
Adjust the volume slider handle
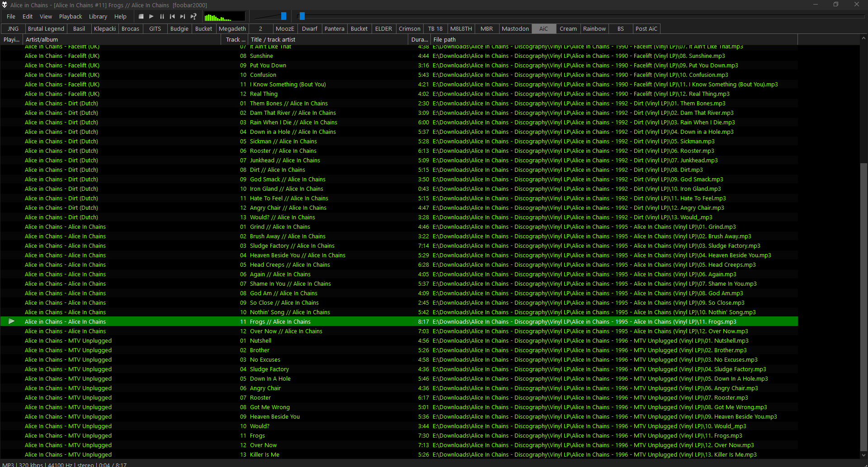pos(283,16)
